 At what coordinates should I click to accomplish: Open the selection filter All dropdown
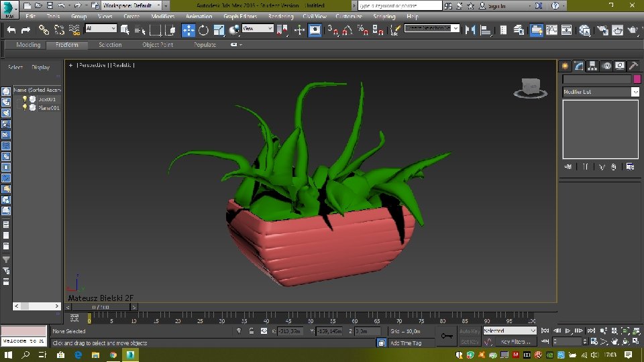(x=101, y=29)
